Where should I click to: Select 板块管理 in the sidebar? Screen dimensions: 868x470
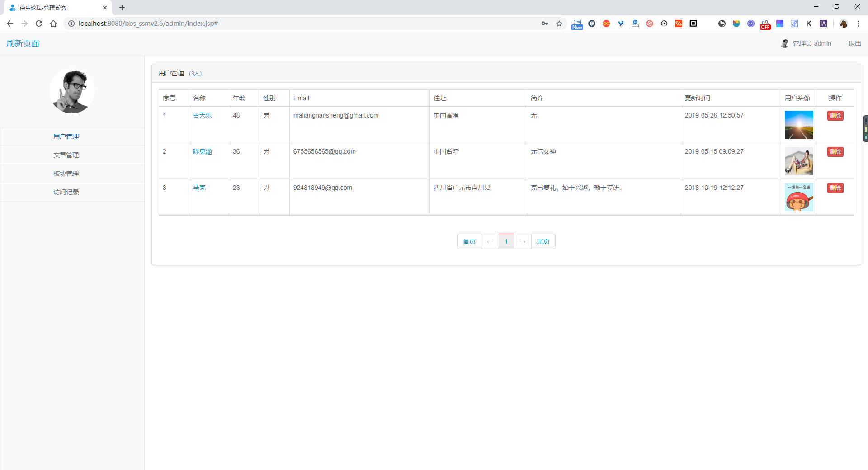pyautogui.click(x=72, y=174)
